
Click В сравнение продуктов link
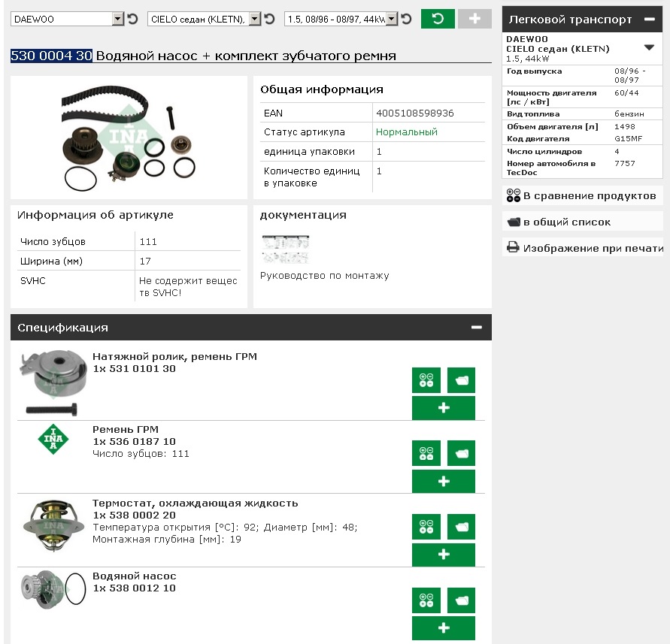coord(590,195)
